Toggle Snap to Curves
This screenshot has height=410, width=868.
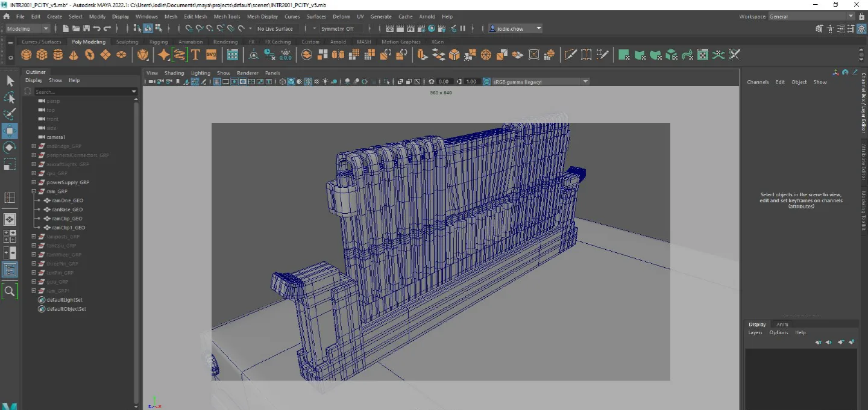tap(200, 28)
